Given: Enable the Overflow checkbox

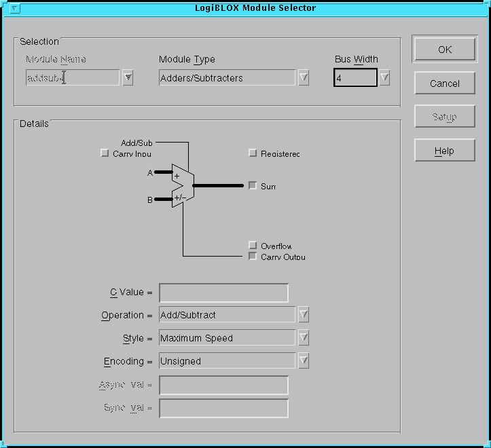Looking at the screenshot, I should click(253, 246).
